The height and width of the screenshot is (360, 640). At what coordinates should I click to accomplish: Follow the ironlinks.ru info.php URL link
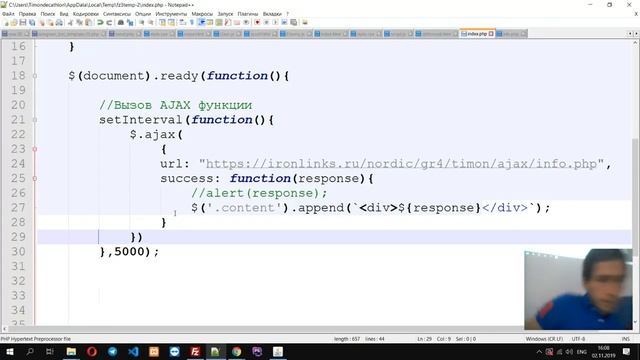point(401,164)
